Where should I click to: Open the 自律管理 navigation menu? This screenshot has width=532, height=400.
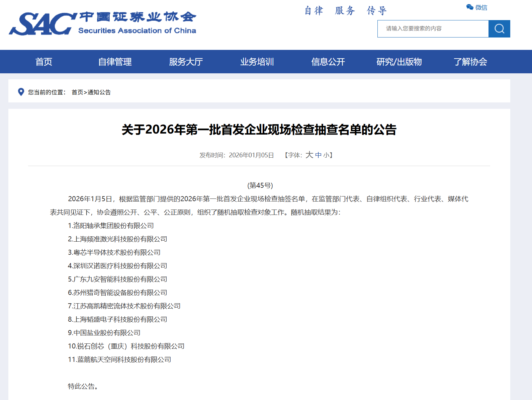coord(115,62)
